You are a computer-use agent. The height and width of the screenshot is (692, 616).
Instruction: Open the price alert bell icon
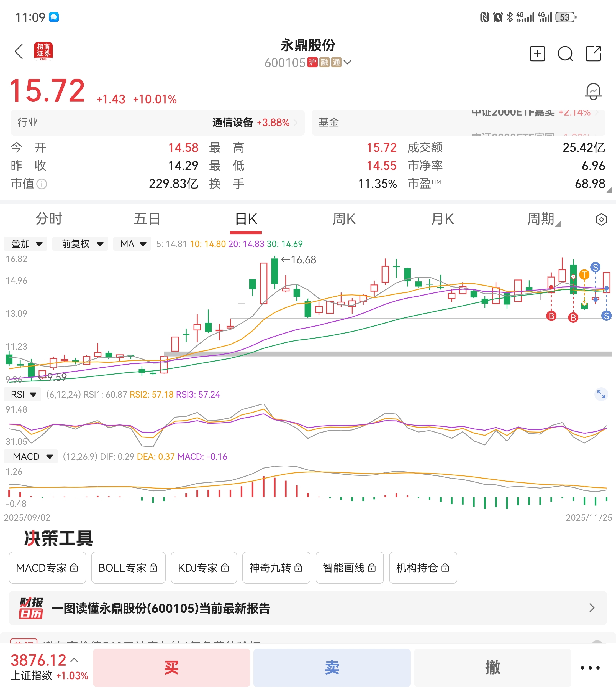pos(593,92)
